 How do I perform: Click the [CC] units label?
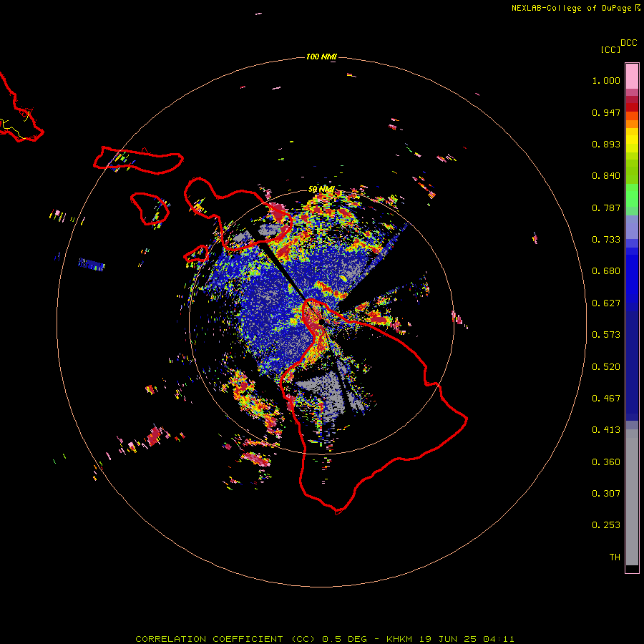tap(610, 49)
